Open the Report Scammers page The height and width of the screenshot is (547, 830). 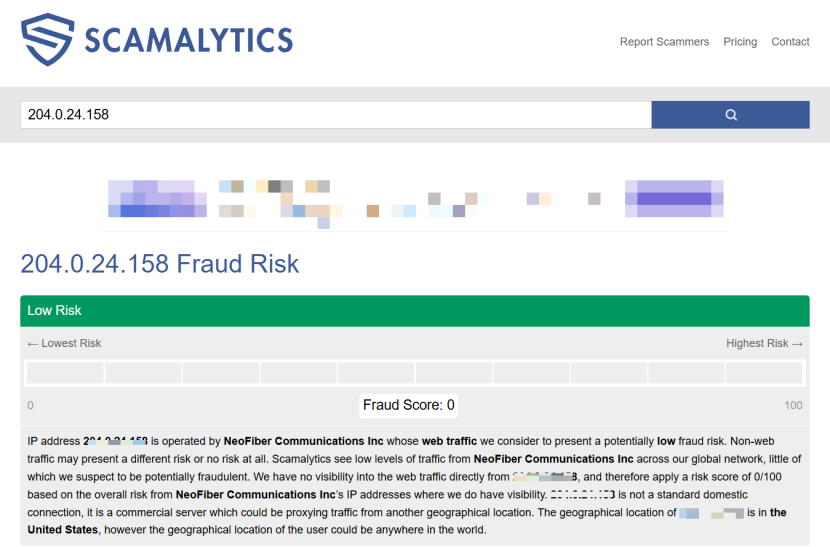[664, 42]
